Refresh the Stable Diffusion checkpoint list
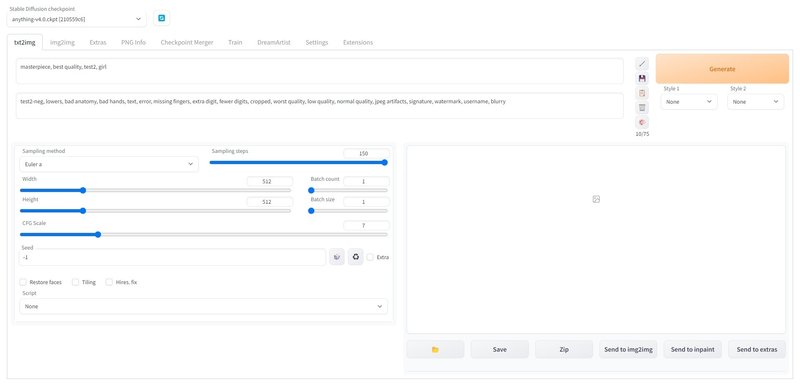 162,18
